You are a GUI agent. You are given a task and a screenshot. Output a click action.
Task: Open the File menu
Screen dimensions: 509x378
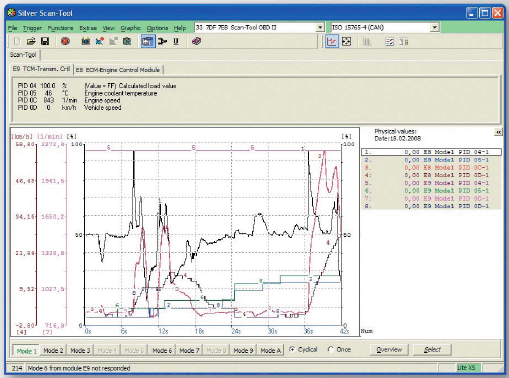12,28
